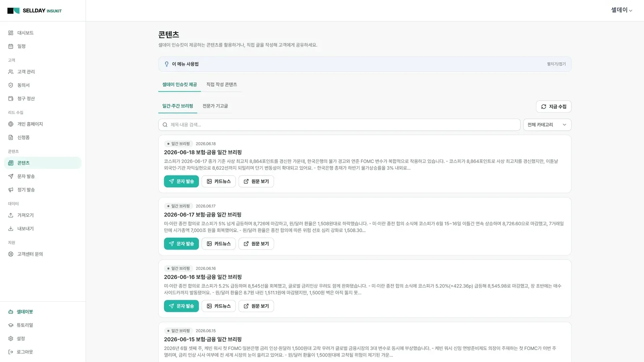The height and width of the screenshot is (362, 644).
Task: Open 대시보드 from sidebar menu
Action: coord(43,33)
